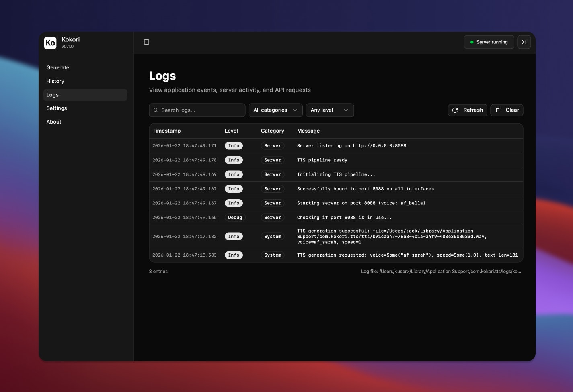Click System badge of TTS generation successful row

coord(273,237)
